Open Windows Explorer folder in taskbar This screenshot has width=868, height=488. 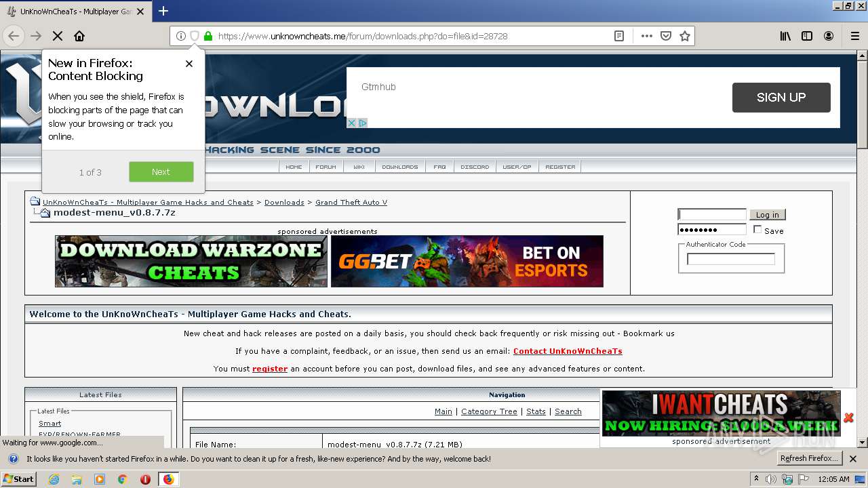pyautogui.click(x=77, y=479)
